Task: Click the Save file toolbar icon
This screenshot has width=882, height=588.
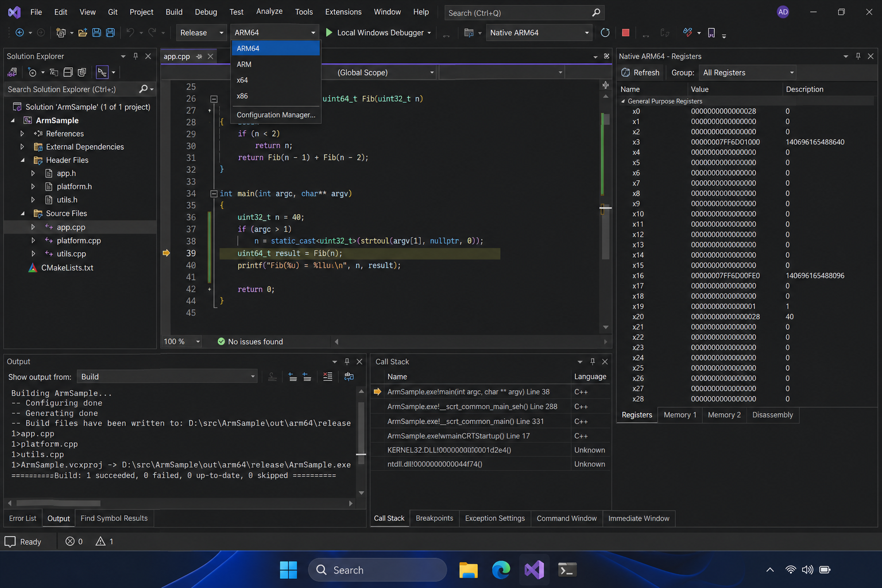Action: 96,33
